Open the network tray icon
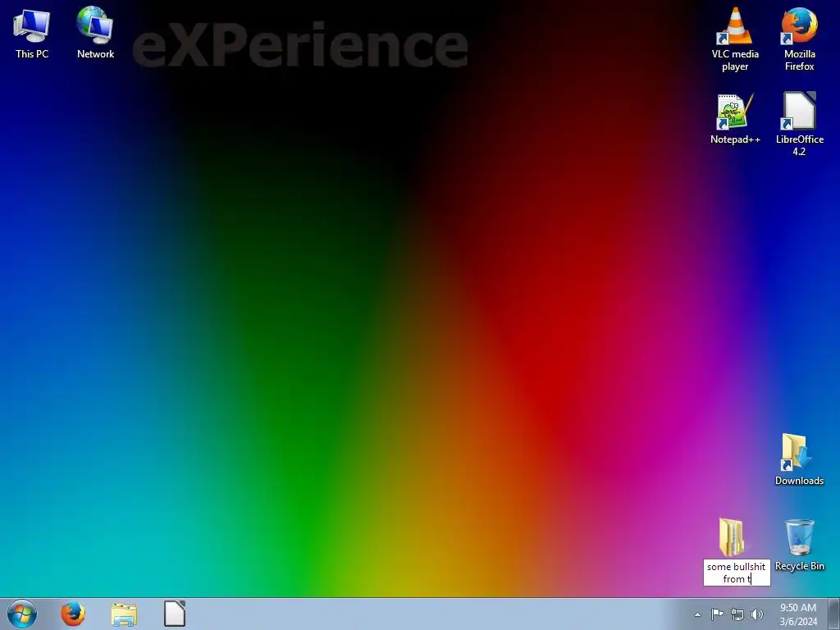840x630 pixels. pyautogui.click(x=737, y=614)
